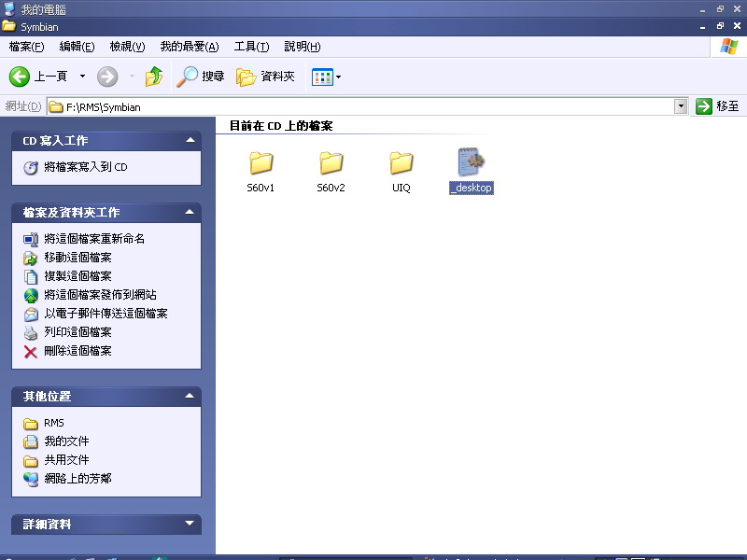Go up one folder level icon

coord(154,77)
